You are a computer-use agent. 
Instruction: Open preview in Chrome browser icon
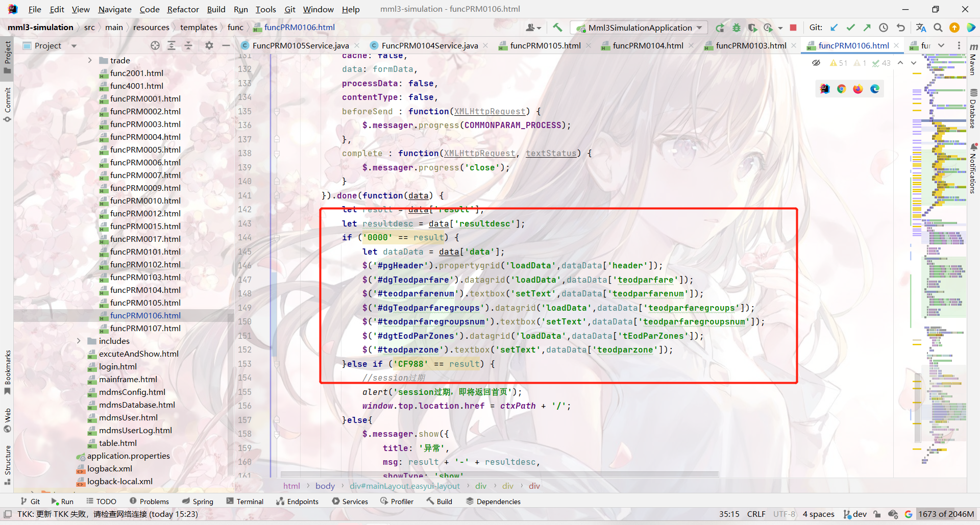841,89
